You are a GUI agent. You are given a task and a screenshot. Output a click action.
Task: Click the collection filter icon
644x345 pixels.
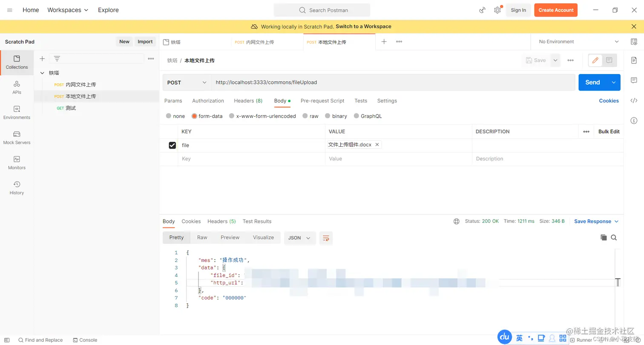point(57,59)
